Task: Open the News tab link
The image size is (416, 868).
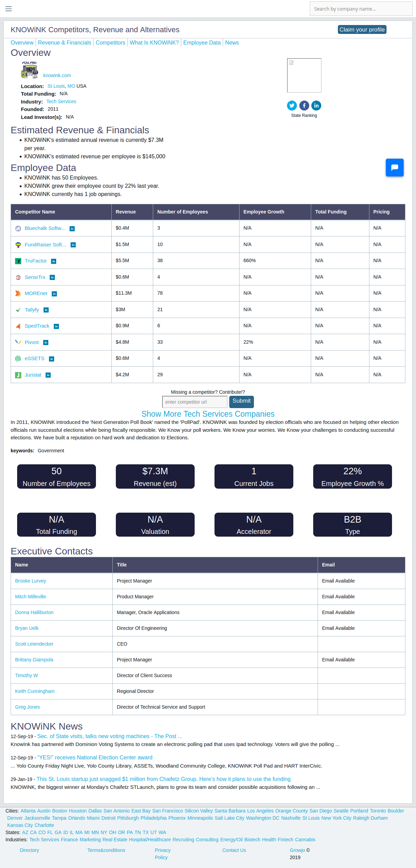Action: pos(232,42)
